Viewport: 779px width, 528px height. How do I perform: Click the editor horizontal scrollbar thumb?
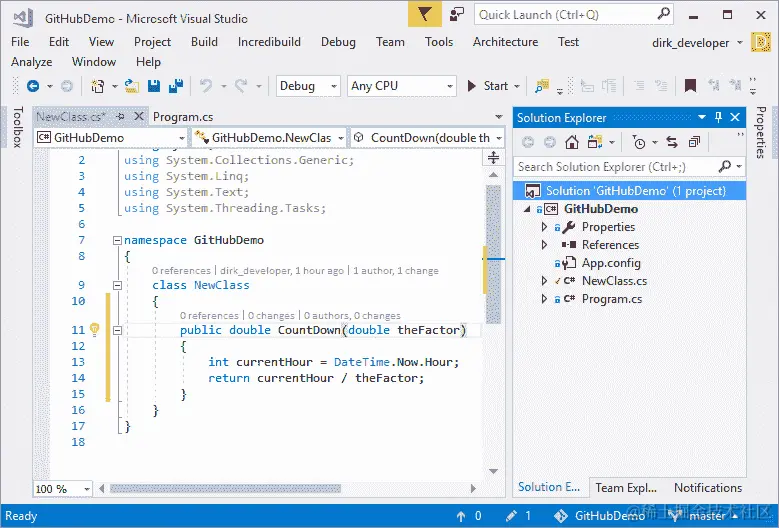coord(225,489)
